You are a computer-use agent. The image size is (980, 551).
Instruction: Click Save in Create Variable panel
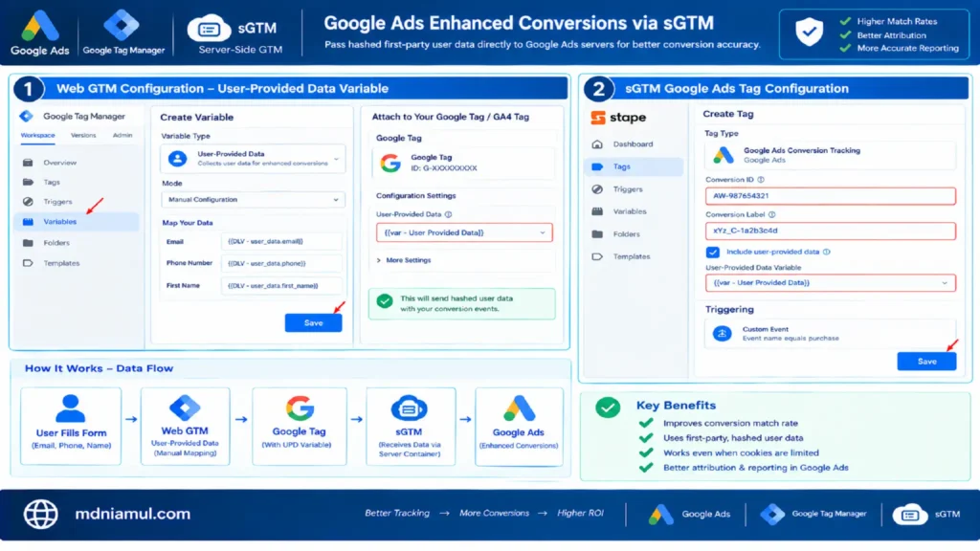(313, 323)
